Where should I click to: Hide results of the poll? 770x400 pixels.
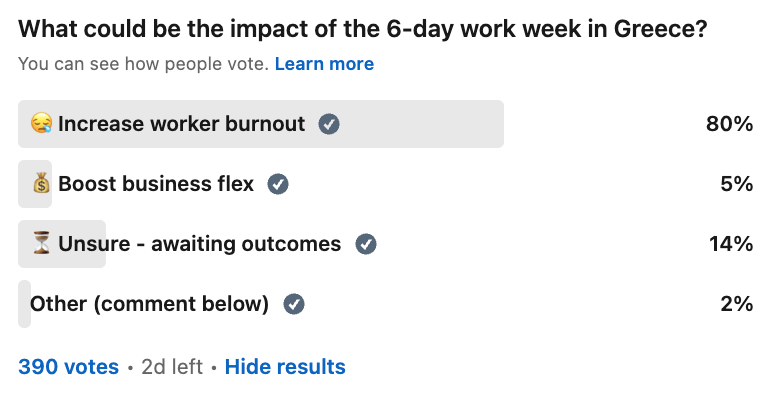(x=285, y=367)
